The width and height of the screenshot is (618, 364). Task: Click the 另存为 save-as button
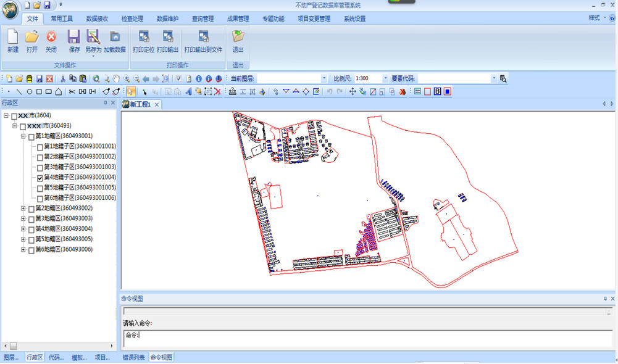[x=93, y=41]
